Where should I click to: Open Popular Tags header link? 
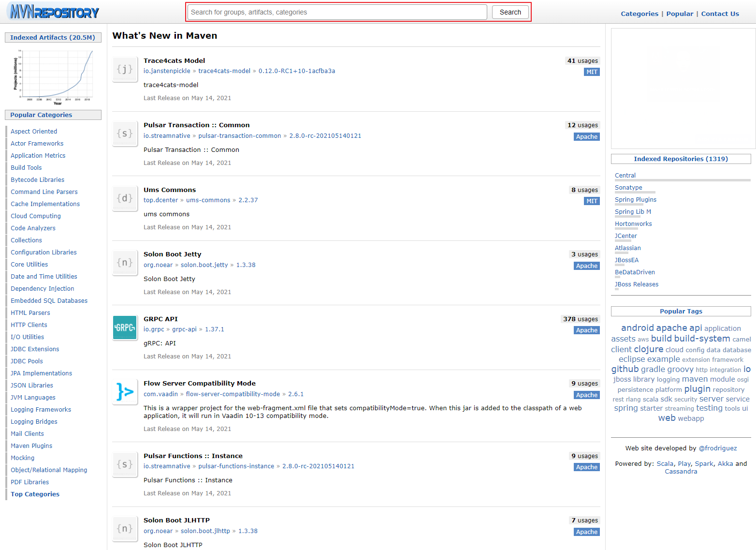pos(681,311)
